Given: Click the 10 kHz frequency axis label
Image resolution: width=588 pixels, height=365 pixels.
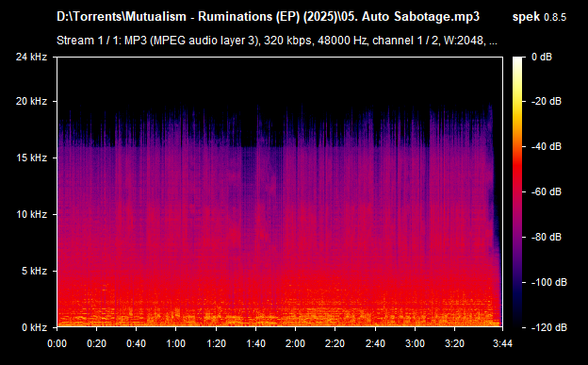Looking at the screenshot, I should 31,214.
